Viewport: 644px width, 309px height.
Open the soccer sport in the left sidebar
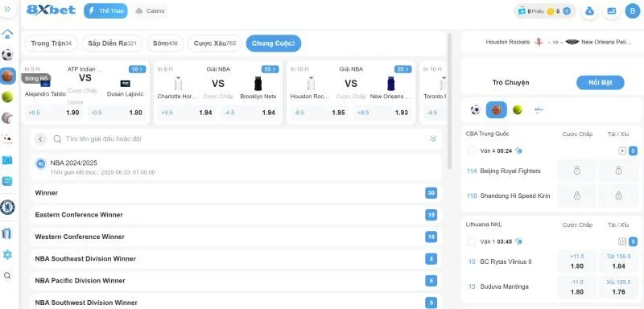7,55
